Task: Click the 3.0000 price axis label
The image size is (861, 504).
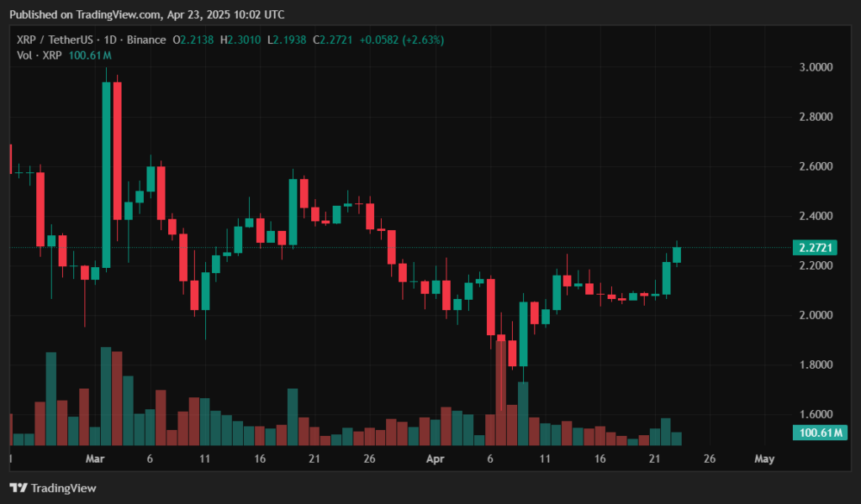Action: click(816, 67)
